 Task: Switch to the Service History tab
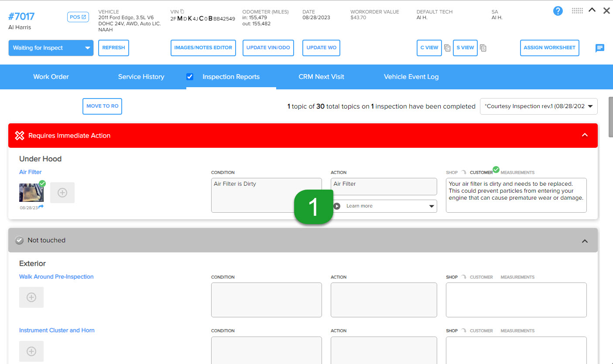point(140,77)
